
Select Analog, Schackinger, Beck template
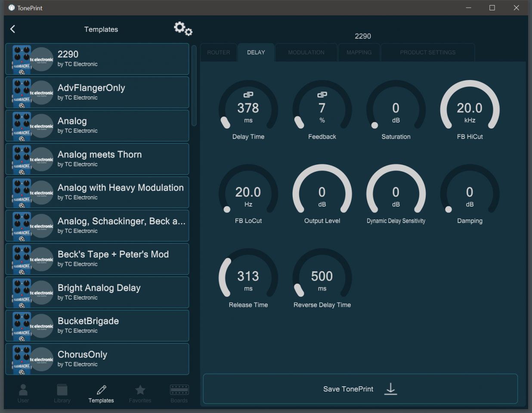pos(97,226)
